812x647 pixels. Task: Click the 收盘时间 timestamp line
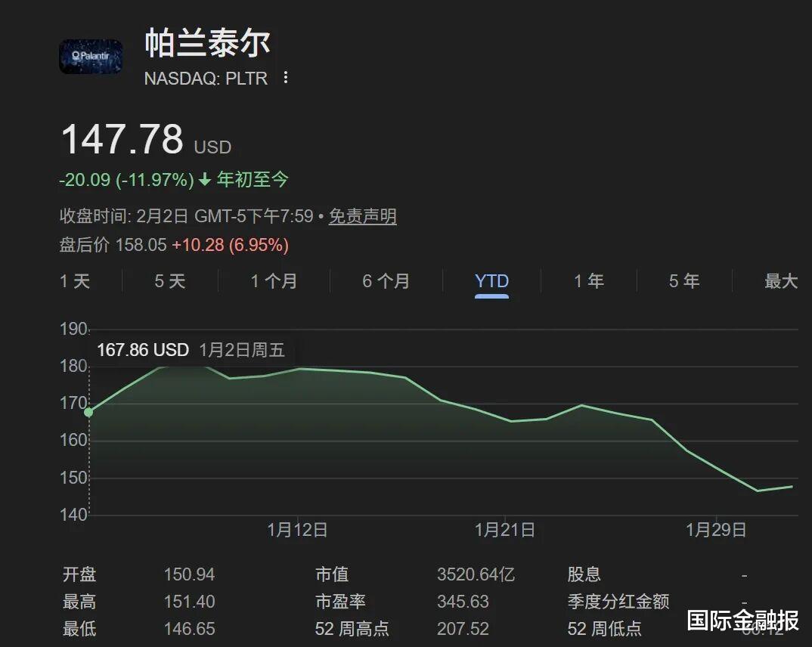click(187, 216)
